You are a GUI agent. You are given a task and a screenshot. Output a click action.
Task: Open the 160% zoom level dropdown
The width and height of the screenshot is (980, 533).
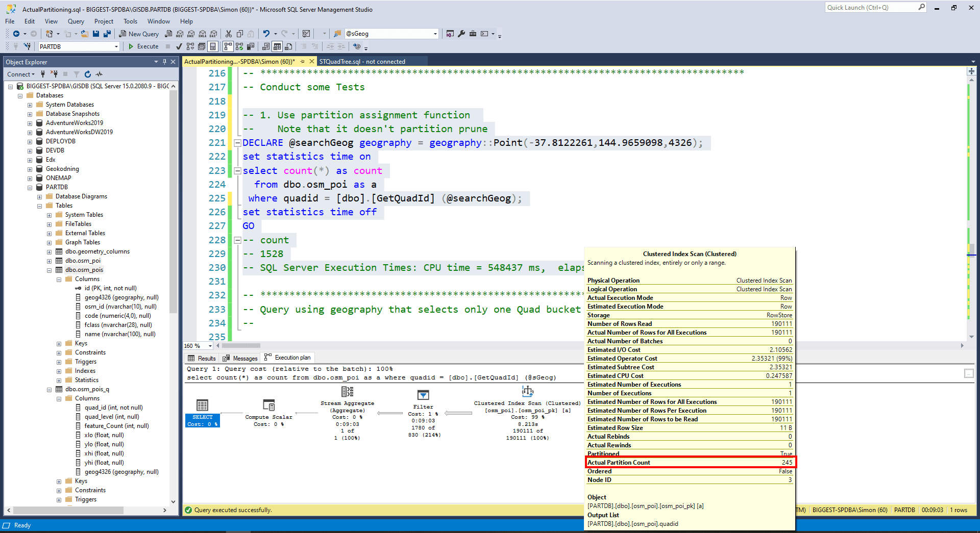[x=209, y=346]
